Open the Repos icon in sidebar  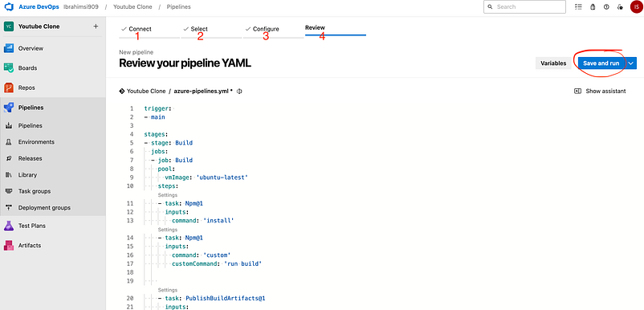pyautogui.click(x=9, y=88)
